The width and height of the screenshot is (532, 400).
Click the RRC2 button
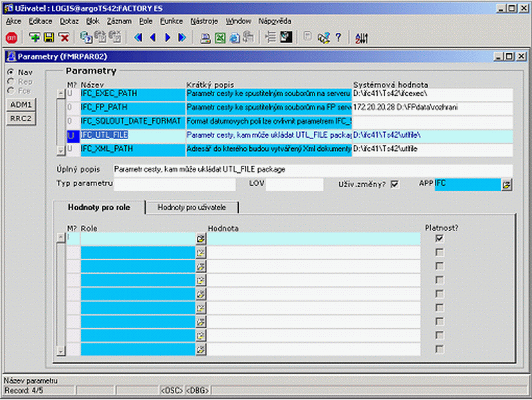[x=21, y=118]
